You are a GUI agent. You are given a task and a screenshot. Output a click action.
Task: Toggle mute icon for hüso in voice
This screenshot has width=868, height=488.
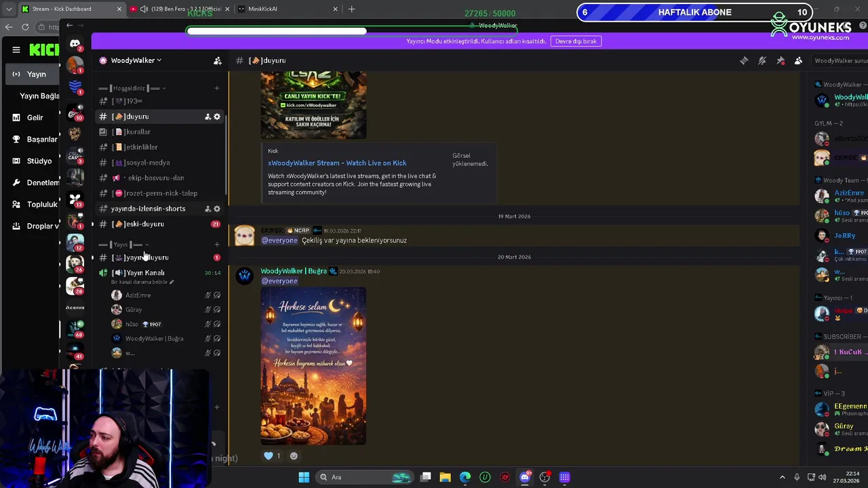[x=208, y=324]
